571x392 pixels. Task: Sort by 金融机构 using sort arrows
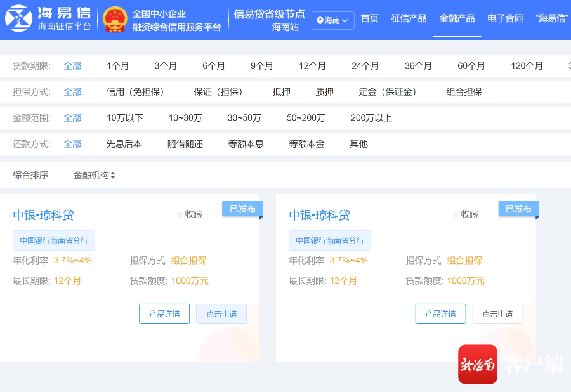tap(112, 176)
